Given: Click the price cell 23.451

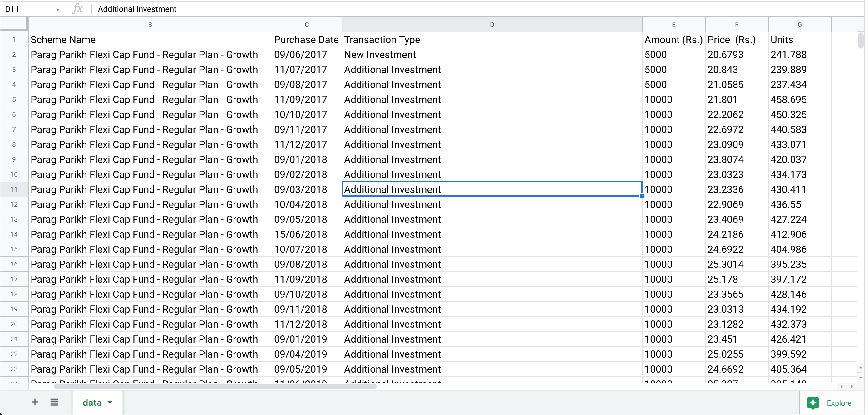Looking at the screenshot, I should point(737,339).
